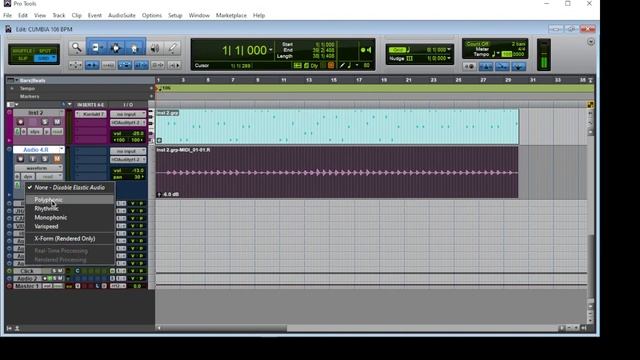Record-enable the Inst 2 track
640x360 pixels.
pos(20,122)
